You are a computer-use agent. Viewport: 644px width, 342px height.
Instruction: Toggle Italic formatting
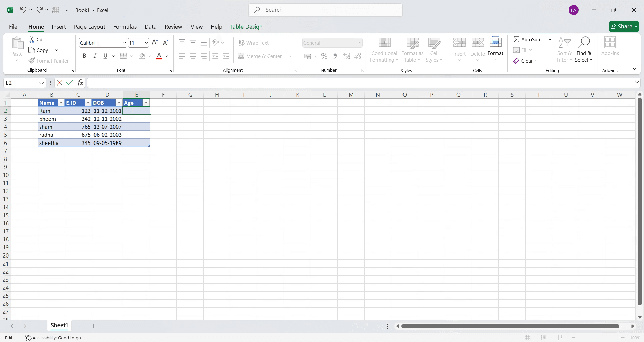pyautogui.click(x=95, y=56)
